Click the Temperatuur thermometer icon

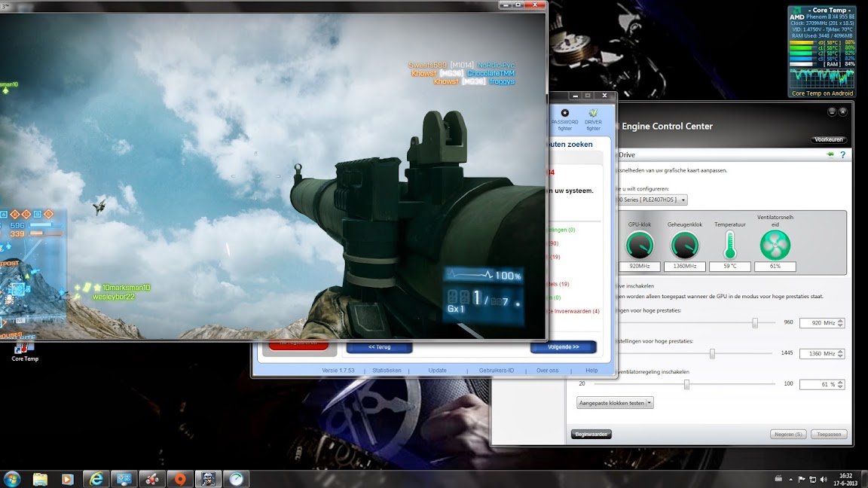(729, 245)
